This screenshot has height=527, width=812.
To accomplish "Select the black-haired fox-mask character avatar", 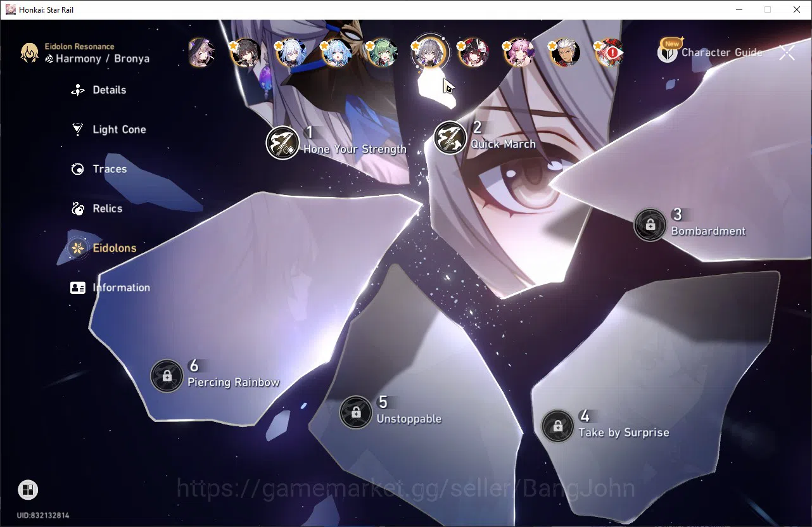I will coord(473,53).
